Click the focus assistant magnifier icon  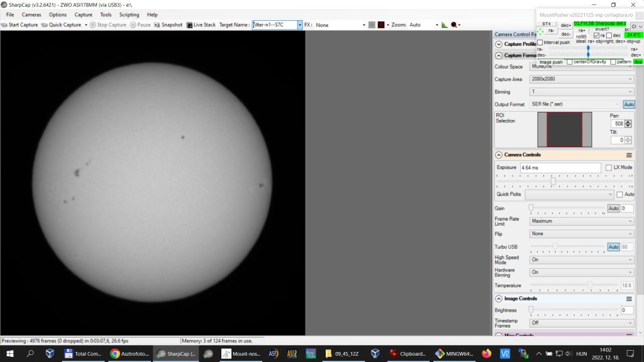pyautogui.click(x=454, y=25)
